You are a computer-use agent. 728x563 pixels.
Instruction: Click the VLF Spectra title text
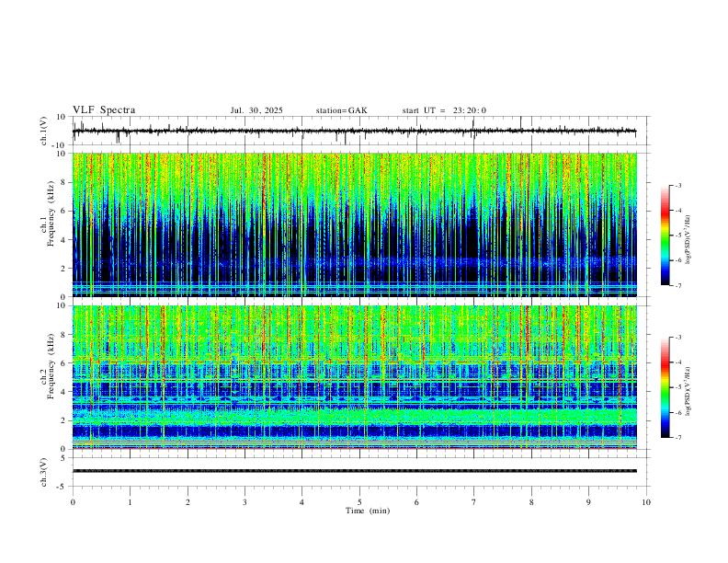pyautogui.click(x=104, y=110)
